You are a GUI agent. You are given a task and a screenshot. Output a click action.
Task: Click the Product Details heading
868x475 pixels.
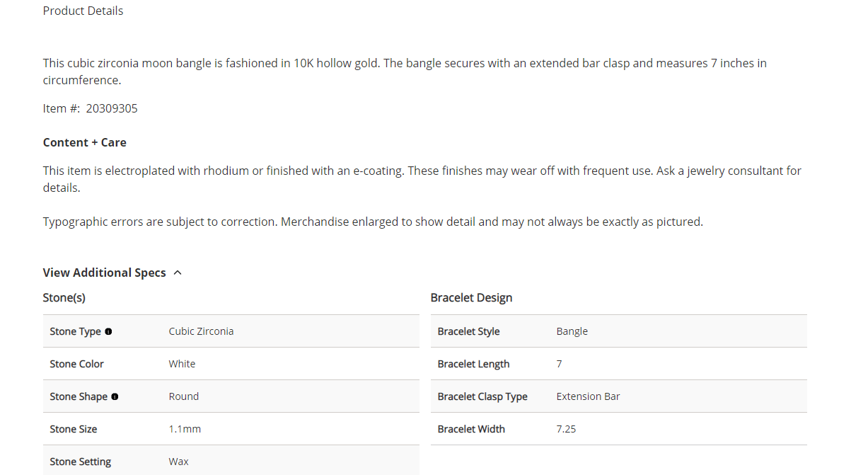click(83, 11)
